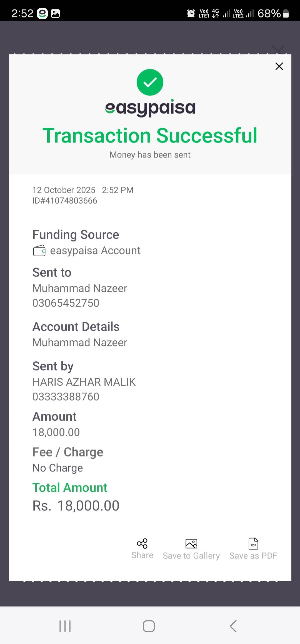
Task: Tap the Save as PDF label
Action: tap(253, 556)
